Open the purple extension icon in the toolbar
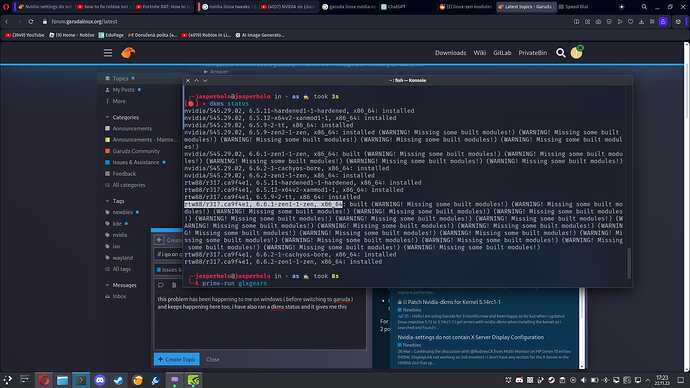Screen dimensions: 690x388 663,22
